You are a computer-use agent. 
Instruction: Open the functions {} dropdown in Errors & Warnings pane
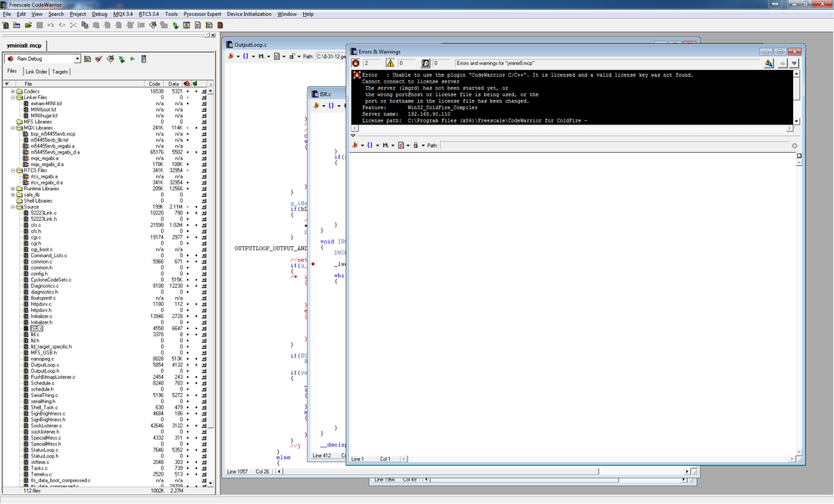372,145
